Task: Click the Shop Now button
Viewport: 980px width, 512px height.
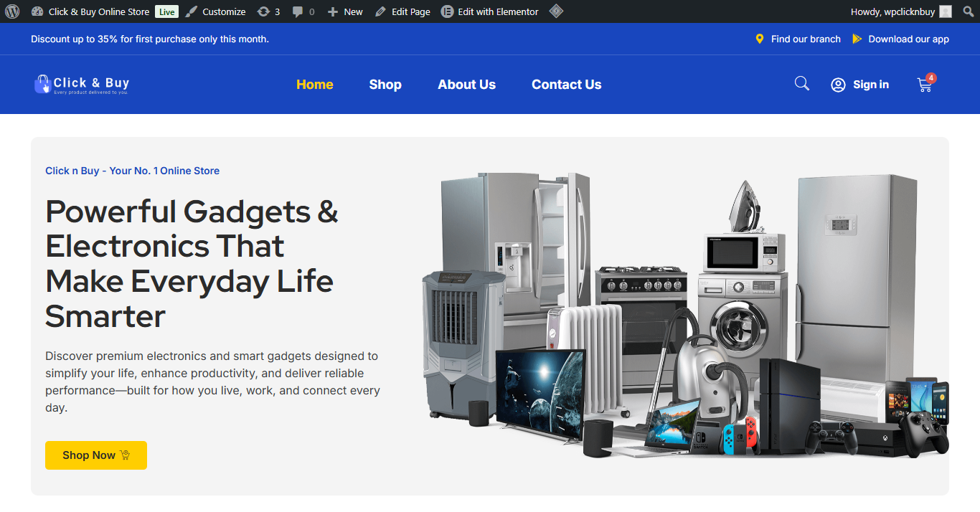Action: (95, 455)
